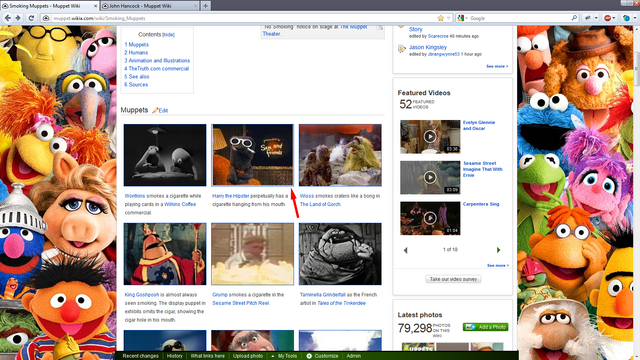Open Evelyn Glennie and Oscar title link

[x=479, y=125]
